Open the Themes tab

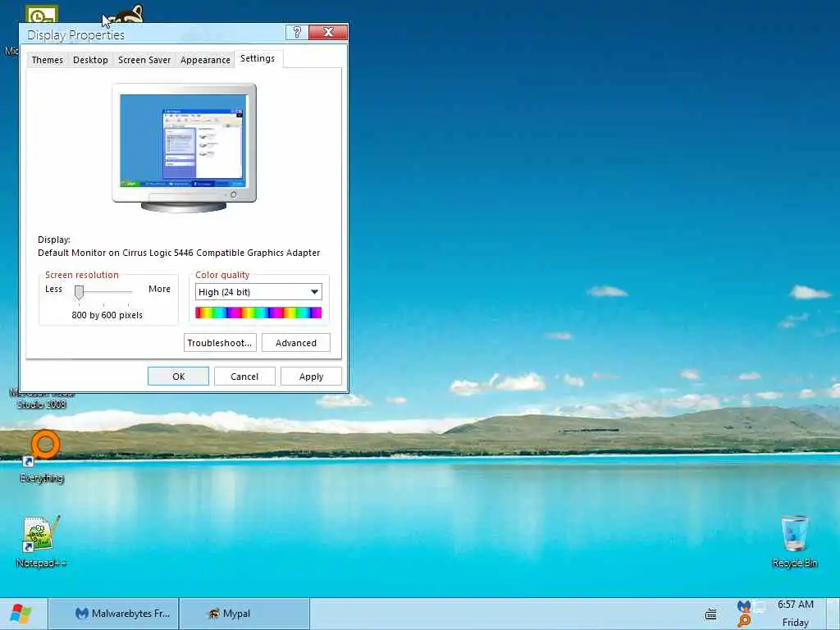(47, 60)
